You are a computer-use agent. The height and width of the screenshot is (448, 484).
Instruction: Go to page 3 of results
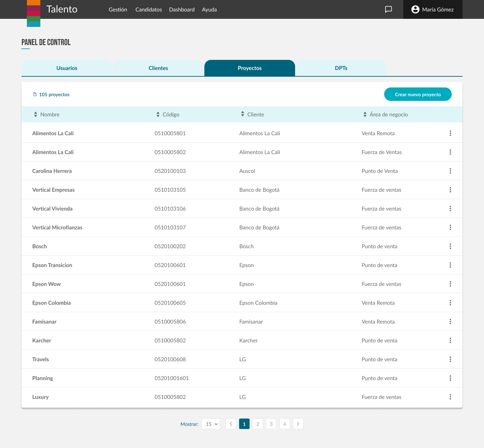(x=271, y=424)
